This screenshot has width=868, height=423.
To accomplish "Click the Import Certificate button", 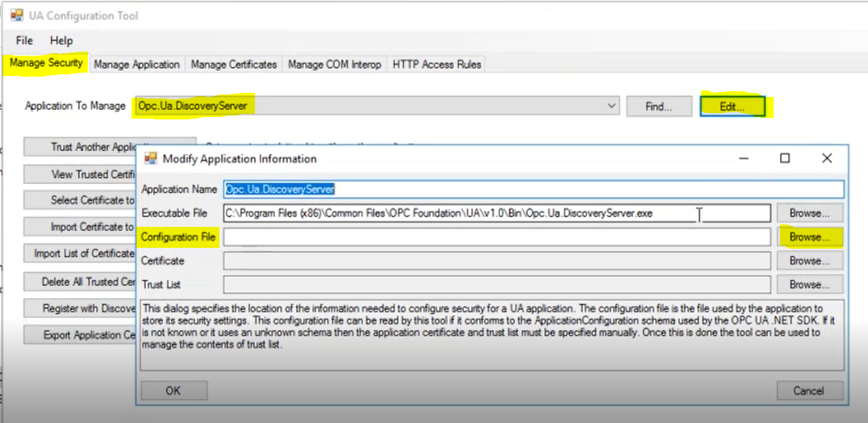I will coord(81,227).
